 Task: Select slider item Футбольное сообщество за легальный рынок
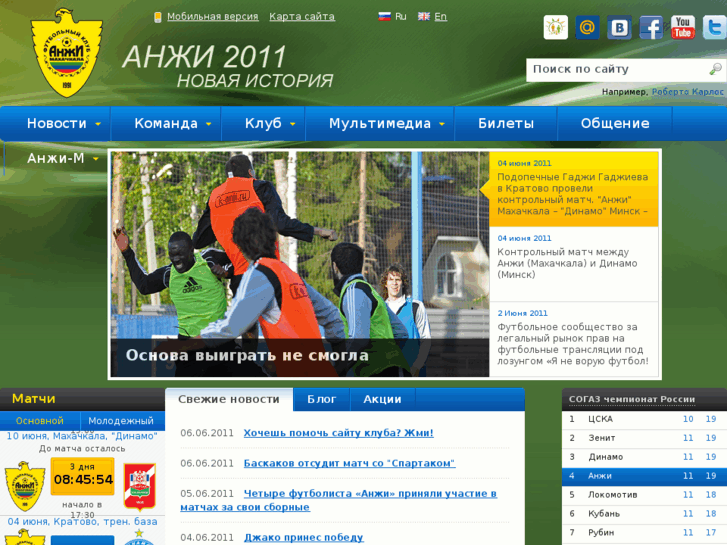[x=574, y=339]
